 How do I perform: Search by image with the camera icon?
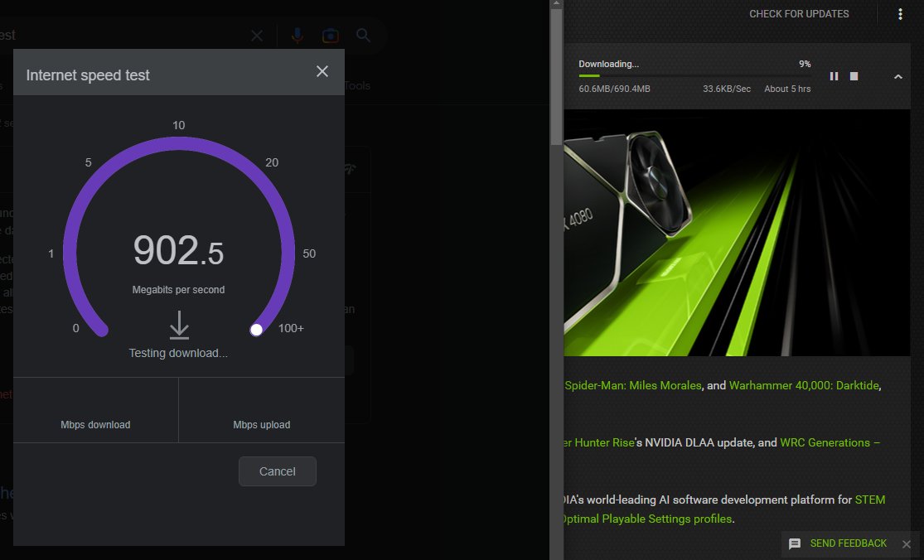331,36
